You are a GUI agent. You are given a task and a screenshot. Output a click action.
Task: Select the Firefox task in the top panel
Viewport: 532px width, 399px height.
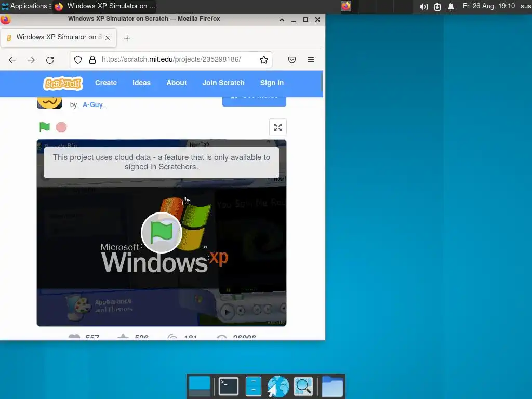pos(104,6)
